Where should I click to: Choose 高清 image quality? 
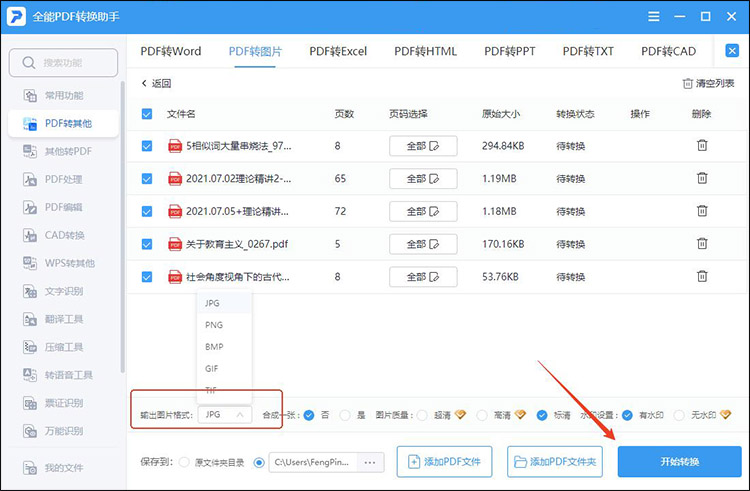pos(482,415)
